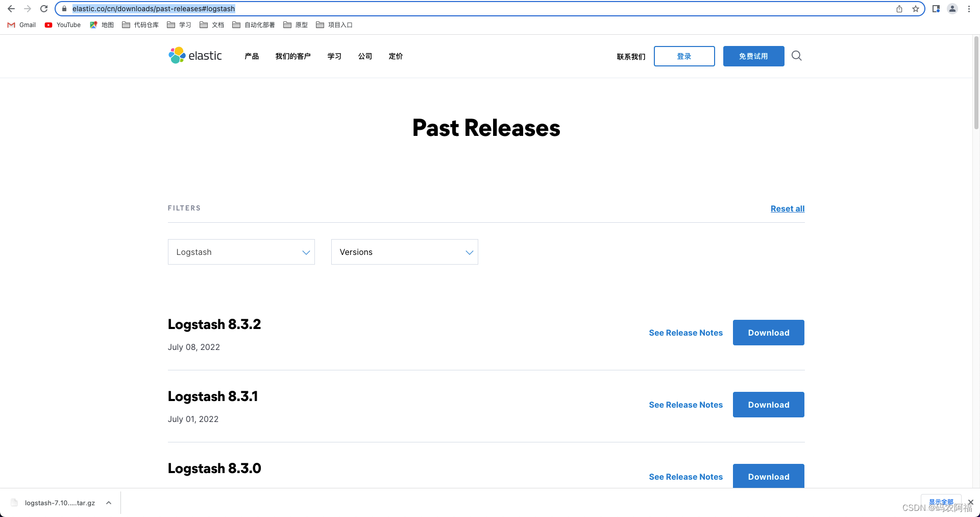Go forward in browser history
The width and height of the screenshot is (980, 517).
click(x=28, y=9)
